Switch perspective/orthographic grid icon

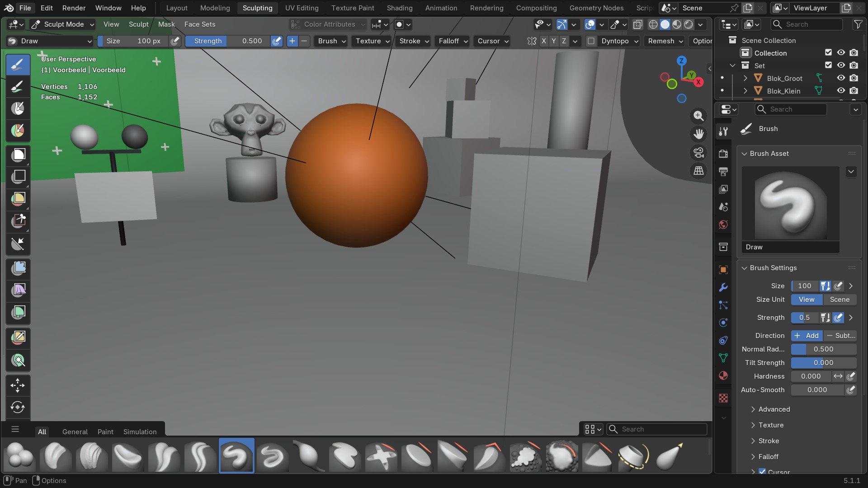coord(698,171)
